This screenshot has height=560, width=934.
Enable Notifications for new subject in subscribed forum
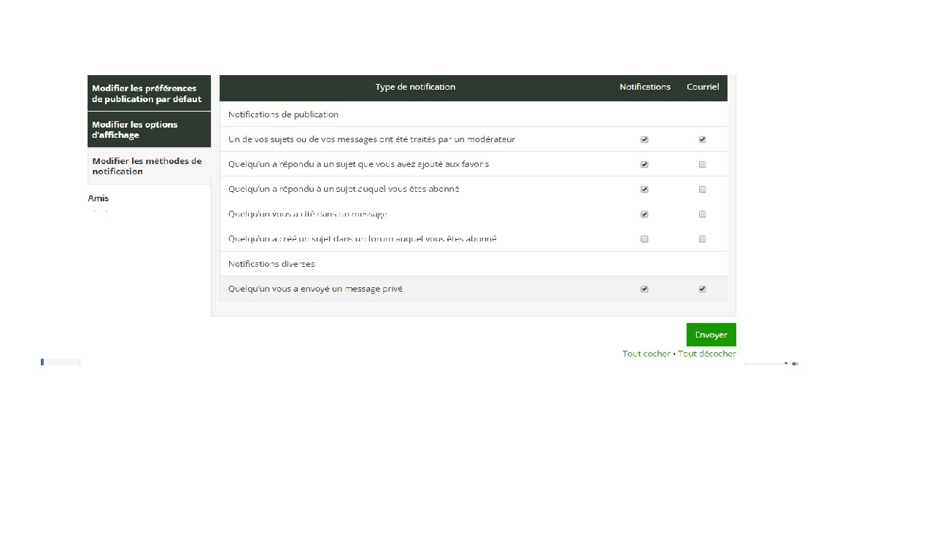(644, 239)
